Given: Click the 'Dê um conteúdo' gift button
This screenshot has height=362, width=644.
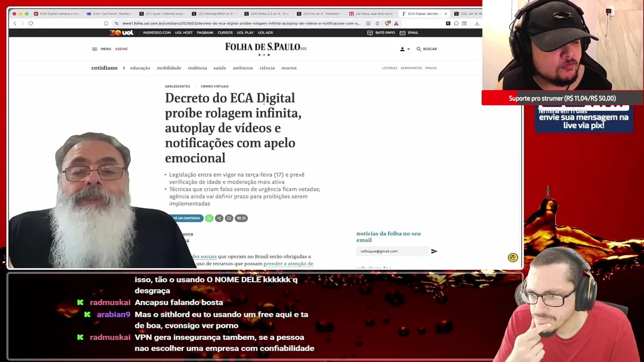Looking at the screenshot, I should [187, 218].
